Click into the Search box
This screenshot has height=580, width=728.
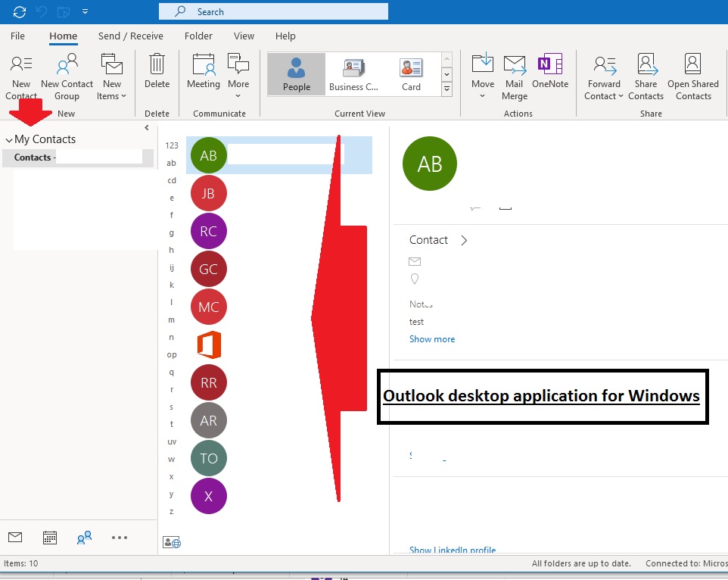(x=273, y=11)
